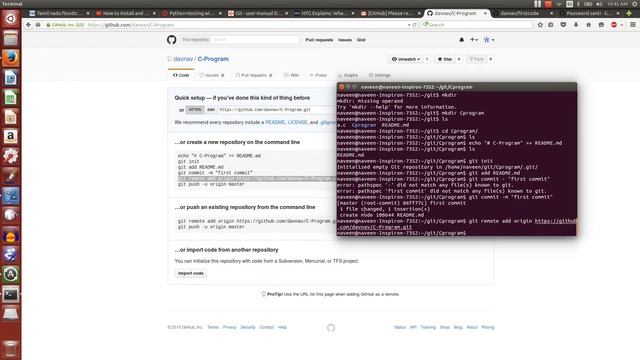Go back with the browser back arrow
The image size is (640, 360).
28,25
